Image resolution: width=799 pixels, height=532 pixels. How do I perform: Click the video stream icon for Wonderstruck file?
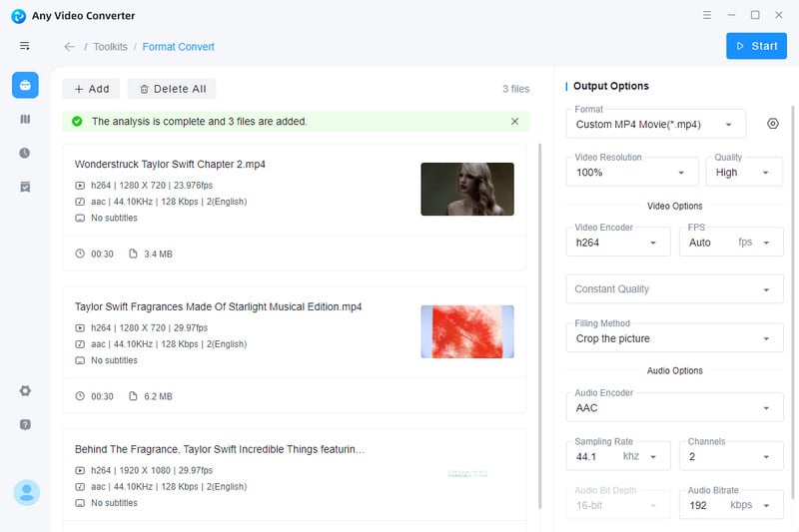pyautogui.click(x=80, y=186)
